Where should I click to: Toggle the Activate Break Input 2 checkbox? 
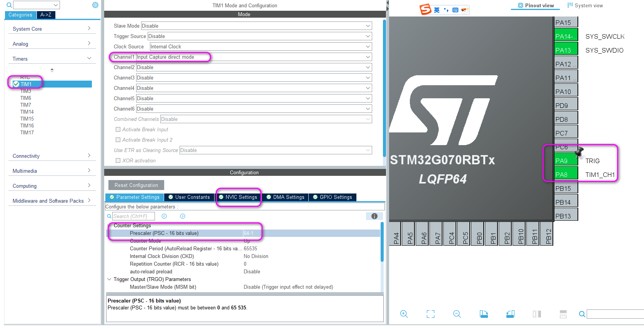118,140
